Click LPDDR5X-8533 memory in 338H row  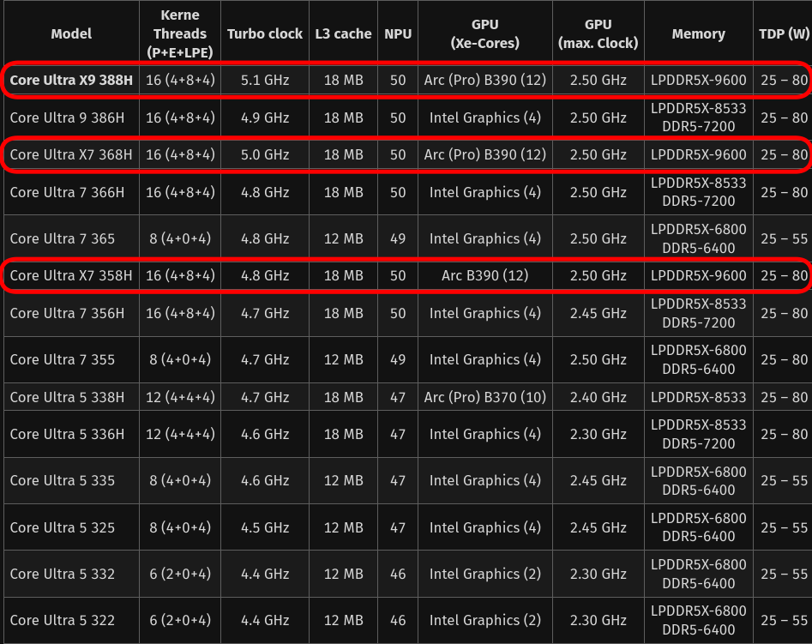pyautogui.click(x=698, y=397)
